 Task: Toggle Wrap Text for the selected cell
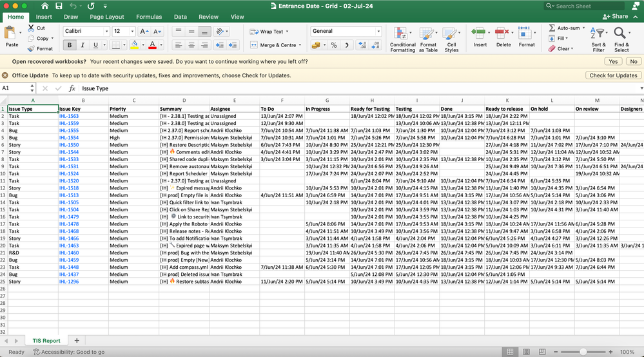269,31
